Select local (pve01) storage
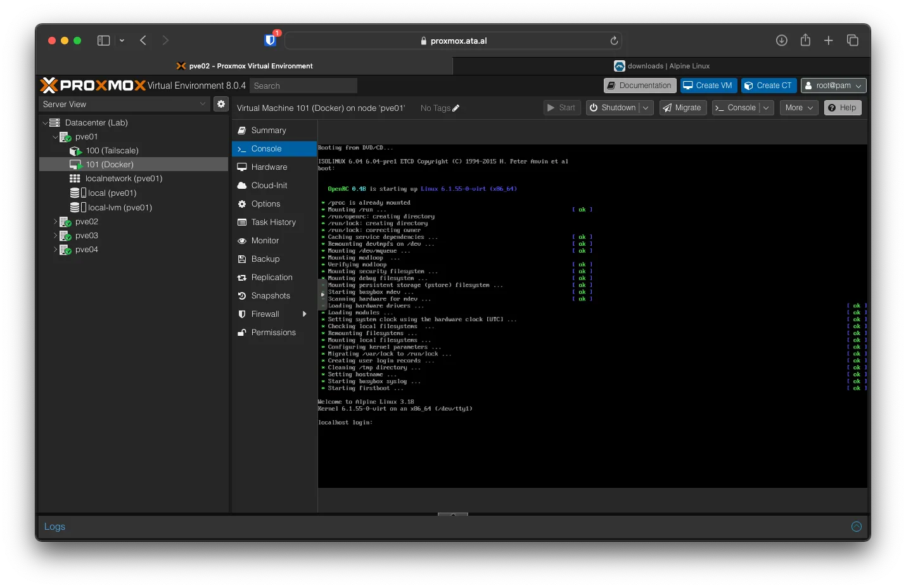The width and height of the screenshot is (906, 588). click(112, 193)
